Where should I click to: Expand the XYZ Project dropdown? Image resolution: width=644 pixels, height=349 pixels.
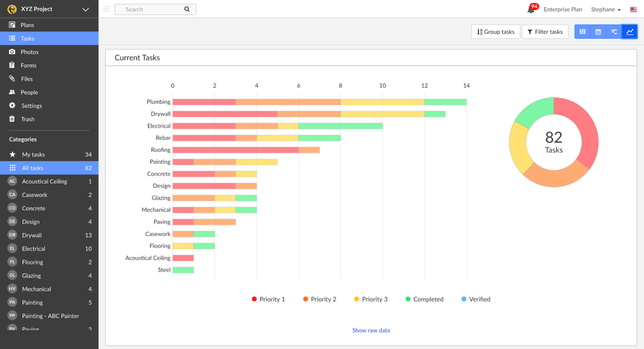click(85, 9)
